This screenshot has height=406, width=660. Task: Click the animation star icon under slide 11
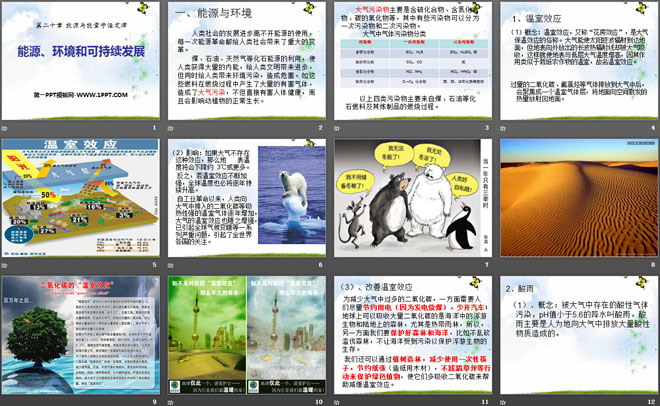pos(337,402)
